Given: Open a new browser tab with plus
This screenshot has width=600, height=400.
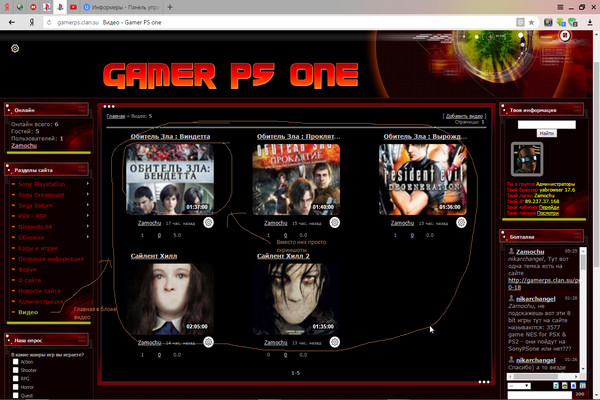Looking at the screenshot, I should pyautogui.click(x=170, y=7).
